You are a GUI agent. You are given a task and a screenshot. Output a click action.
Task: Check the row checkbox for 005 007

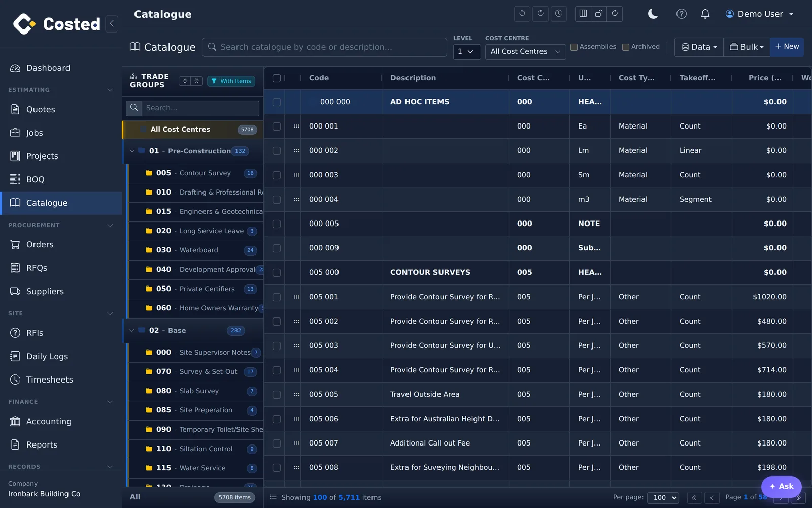(277, 443)
